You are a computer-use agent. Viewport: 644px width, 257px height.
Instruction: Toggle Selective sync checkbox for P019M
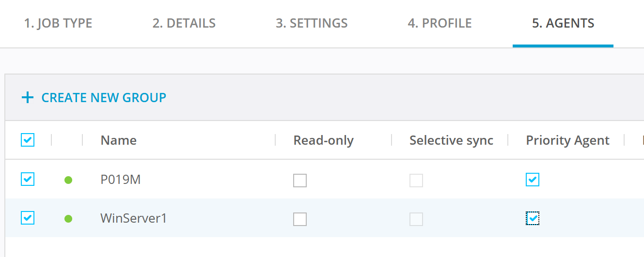coord(416,181)
